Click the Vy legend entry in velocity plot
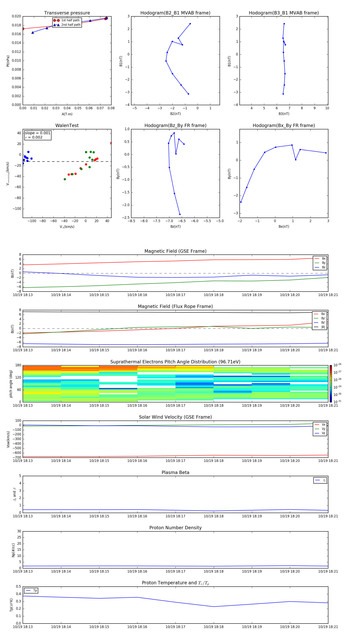 [320, 429]
